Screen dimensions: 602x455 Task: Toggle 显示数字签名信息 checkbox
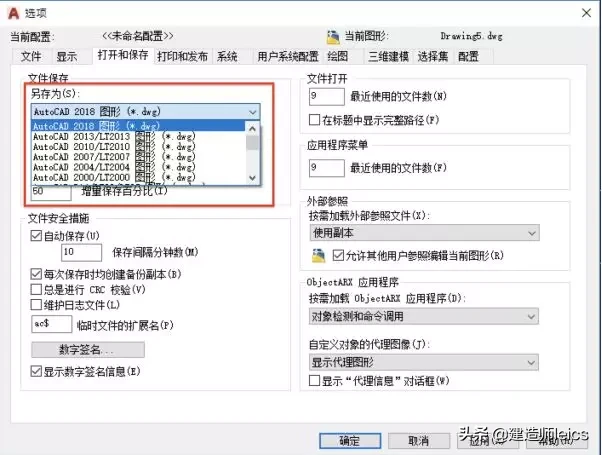click(36, 371)
